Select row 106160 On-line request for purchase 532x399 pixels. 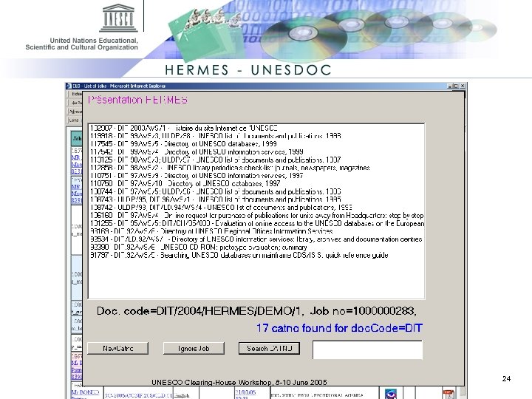(257, 216)
